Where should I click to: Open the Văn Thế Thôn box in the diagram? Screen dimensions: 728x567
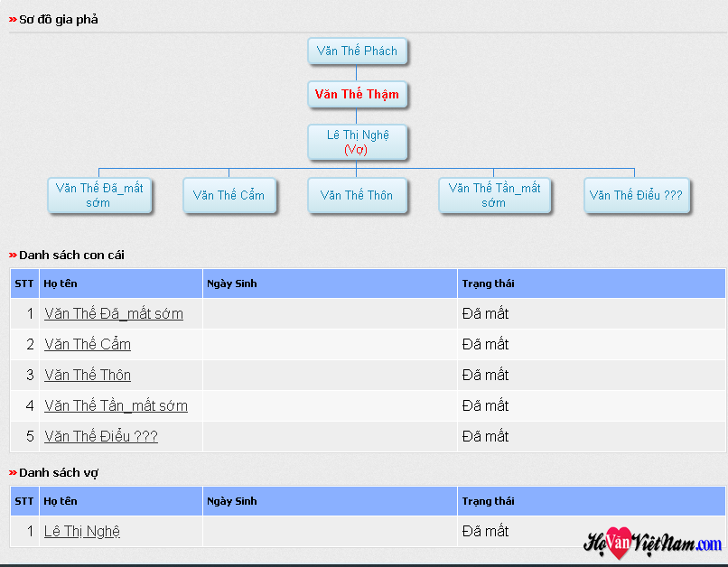[357, 195]
